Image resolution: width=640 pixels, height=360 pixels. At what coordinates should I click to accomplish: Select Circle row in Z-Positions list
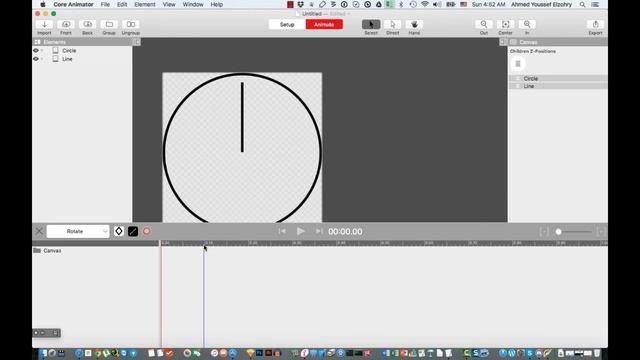pos(558,78)
